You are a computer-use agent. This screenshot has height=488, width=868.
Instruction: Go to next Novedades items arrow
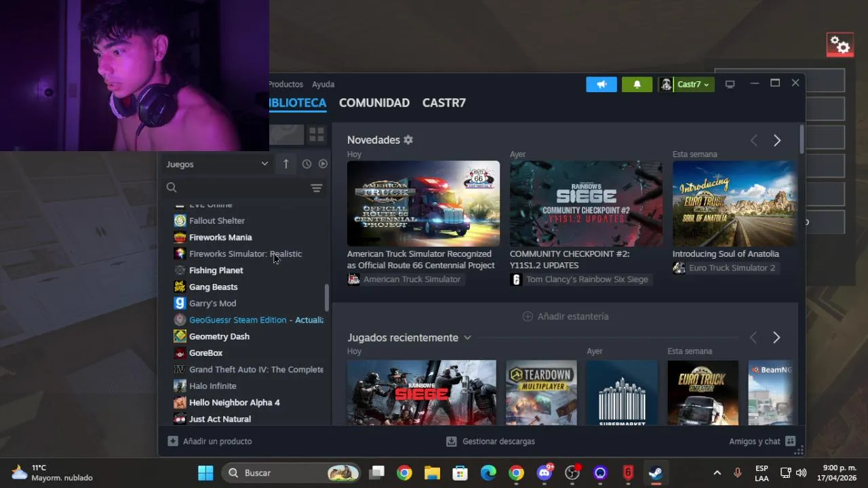[777, 140]
